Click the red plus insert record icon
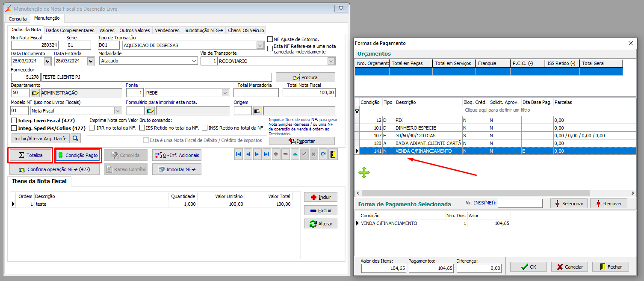This screenshot has height=281, width=644. (x=276, y=154)
